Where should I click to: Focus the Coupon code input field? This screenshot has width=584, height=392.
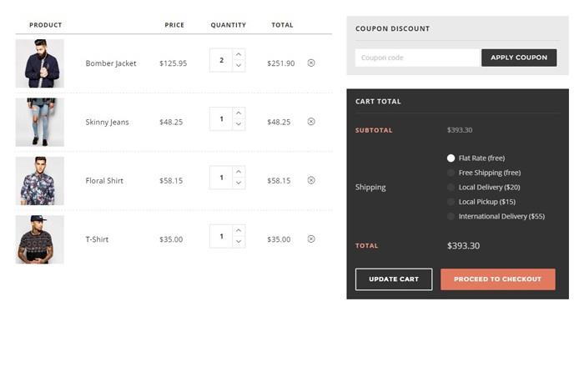coord(417,58)
